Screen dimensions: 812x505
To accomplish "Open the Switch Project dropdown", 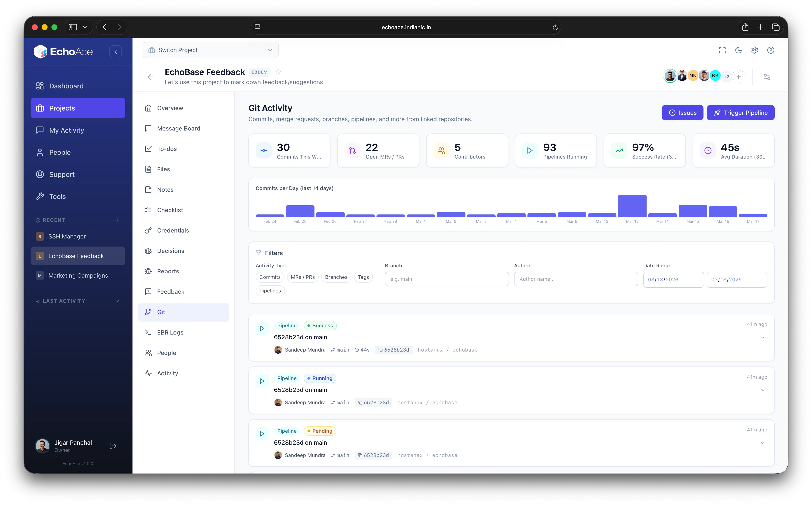I will pos(210,50).
